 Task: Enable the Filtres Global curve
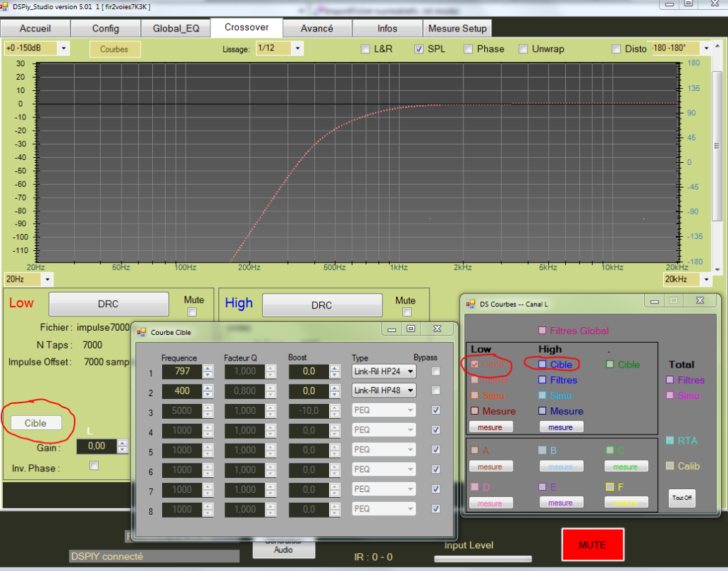[x=542, y=331]
